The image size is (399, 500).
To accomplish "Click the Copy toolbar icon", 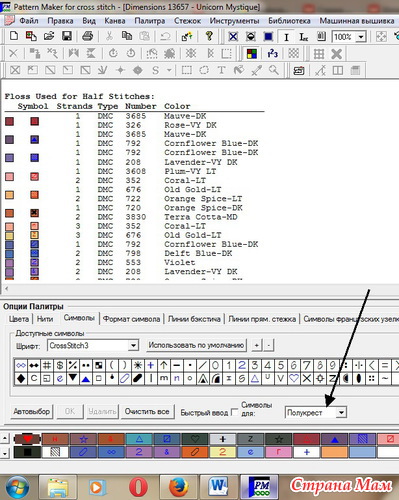I will tap(127, 36).
